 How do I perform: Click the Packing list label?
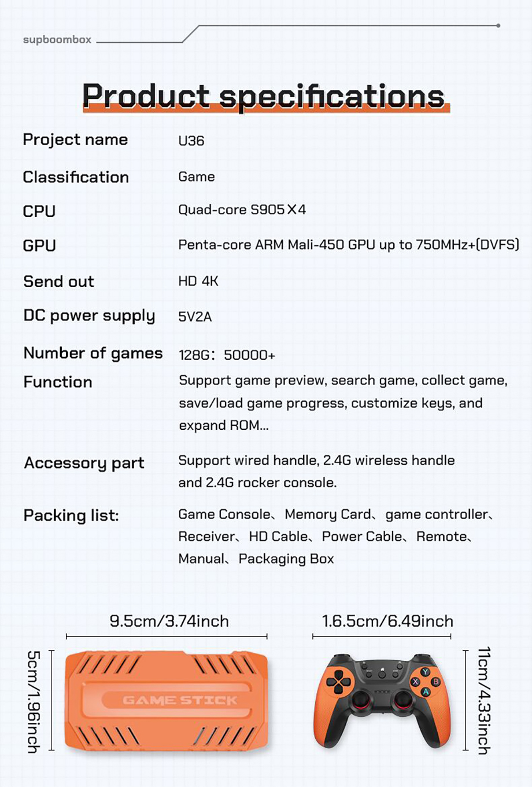pyautogui.click(x=71, y=515)
